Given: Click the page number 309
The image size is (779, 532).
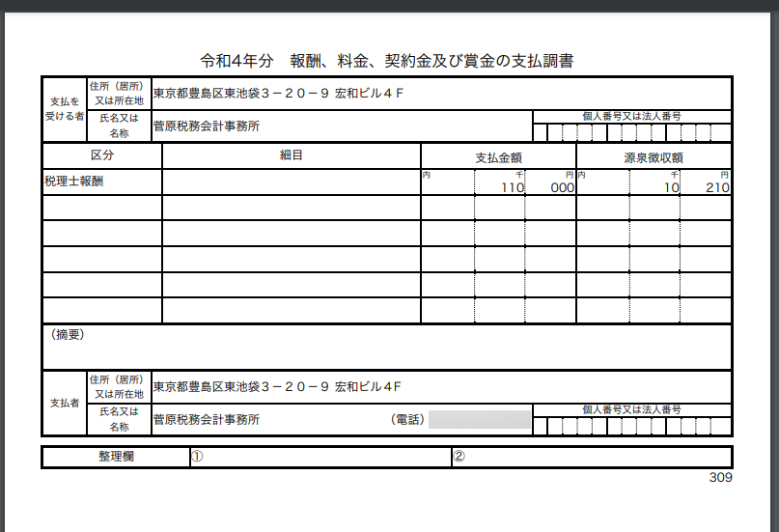Looking at the screenshot, I should click(x=720, y=477).
